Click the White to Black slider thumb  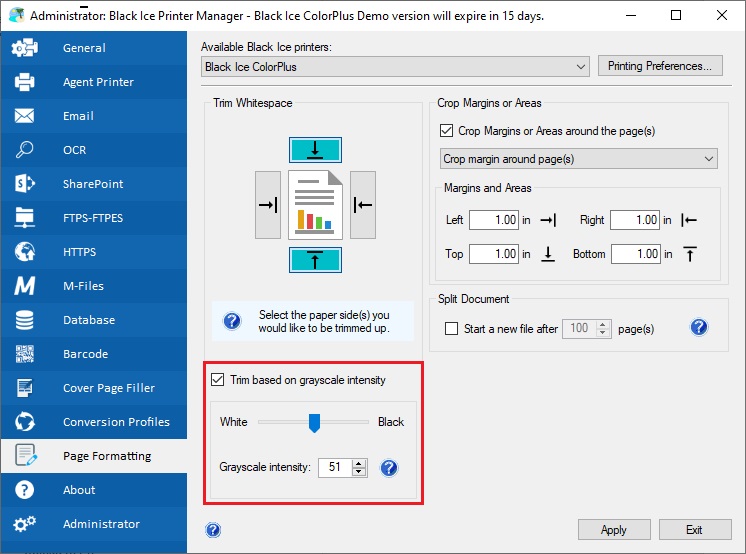[x=314, y=423]
